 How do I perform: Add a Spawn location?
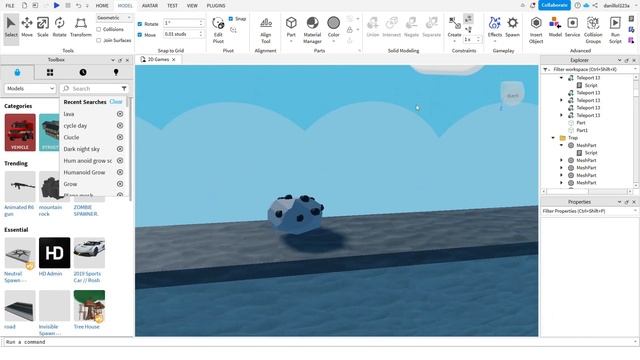[513, 27]
